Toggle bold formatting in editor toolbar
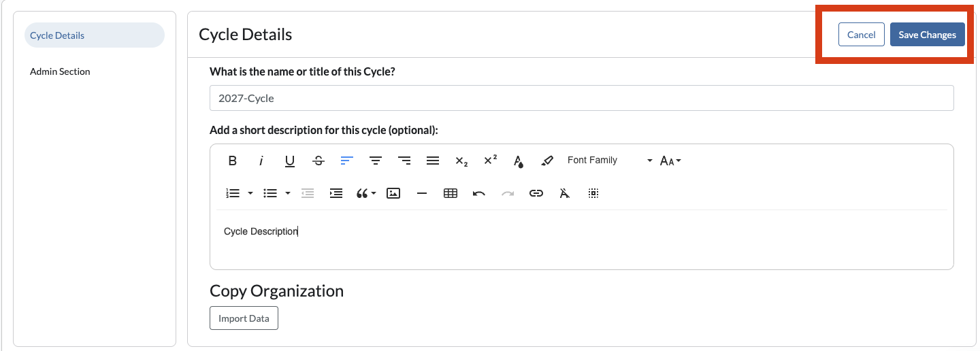 233,161
